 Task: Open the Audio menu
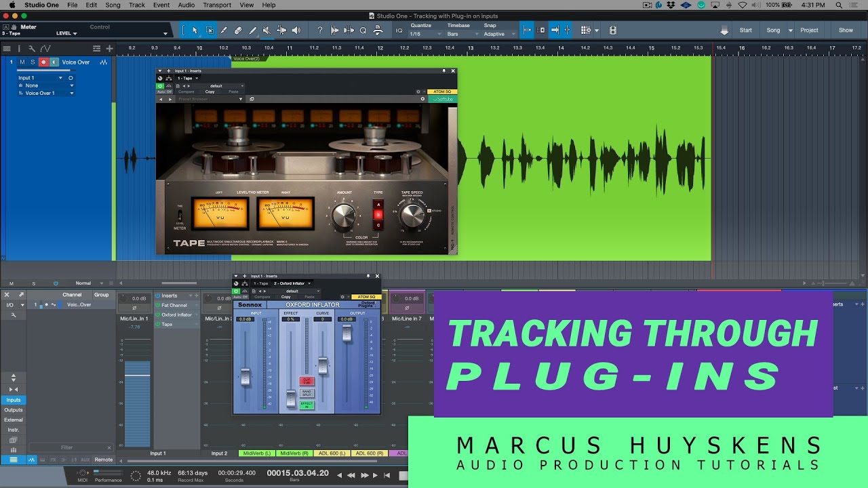click(186, 5)
